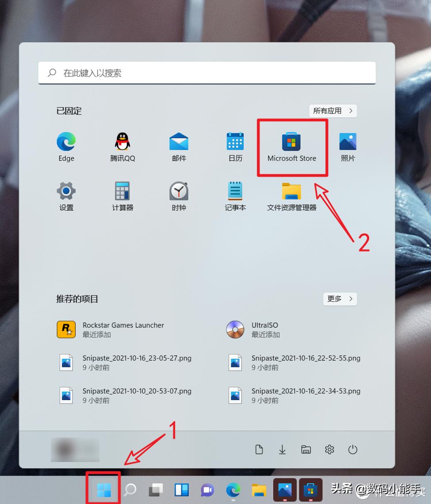Image resolution: width=431 pixels, height=504 pixels.
Task: Open 设置 settings app tile
Action: point(66,196)
